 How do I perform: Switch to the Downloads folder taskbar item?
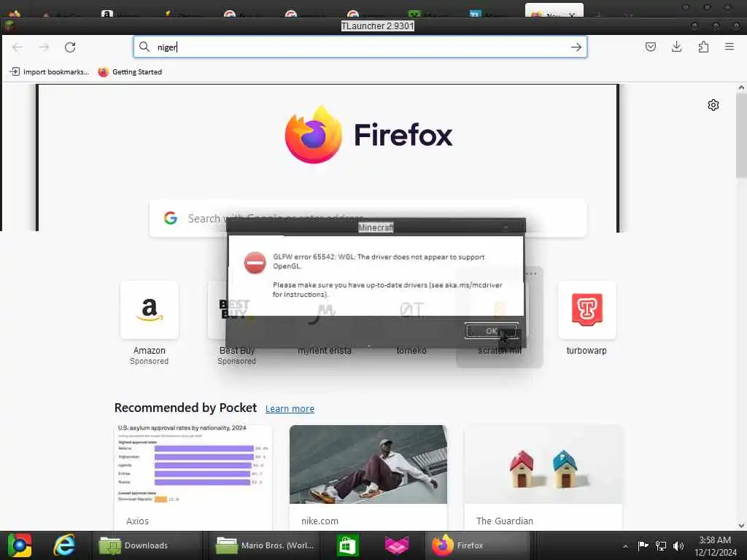pyautogui.click(x=146, y=545)
